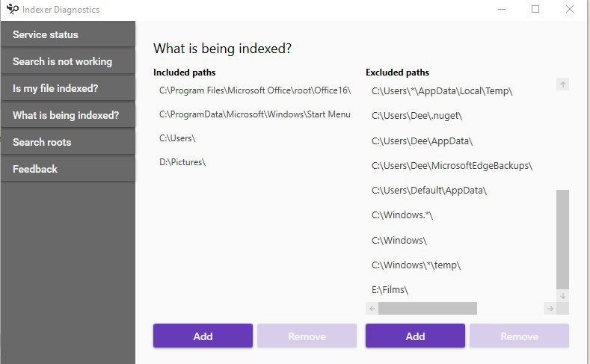Select excluded path C:\Users\*\AppData\Local\Temp\
590x364 pixels.
[x=442, y=91]
